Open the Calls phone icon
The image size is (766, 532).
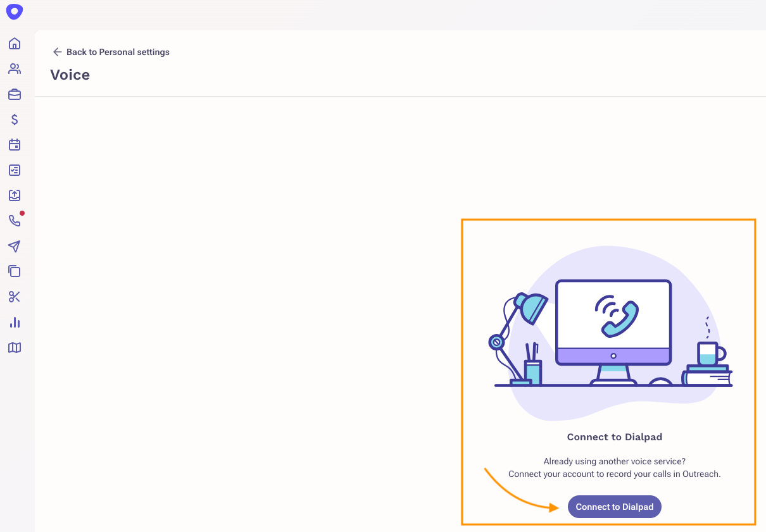[15, 221]
